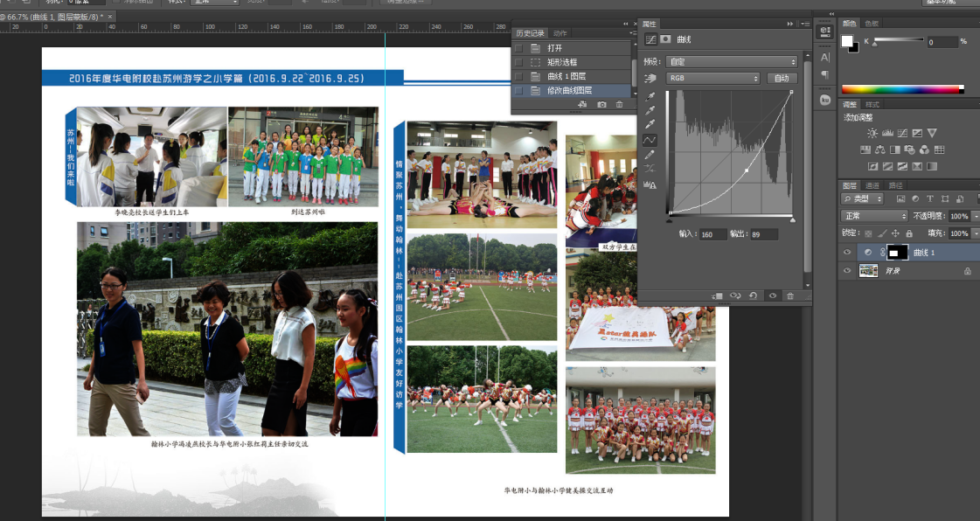
Task: Click the 自动 auto button
Action: pyautogui.click(x=782, y=78)
